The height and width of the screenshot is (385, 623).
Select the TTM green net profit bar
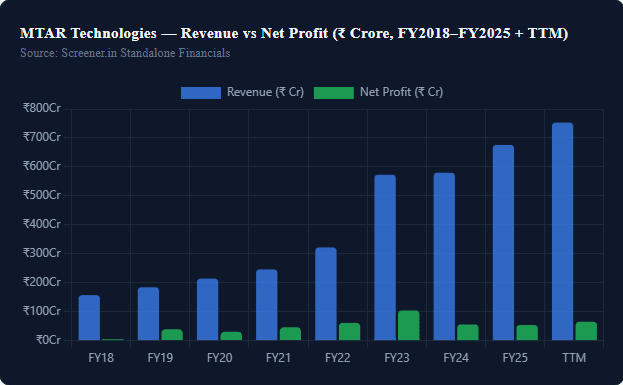coord(586,331)
